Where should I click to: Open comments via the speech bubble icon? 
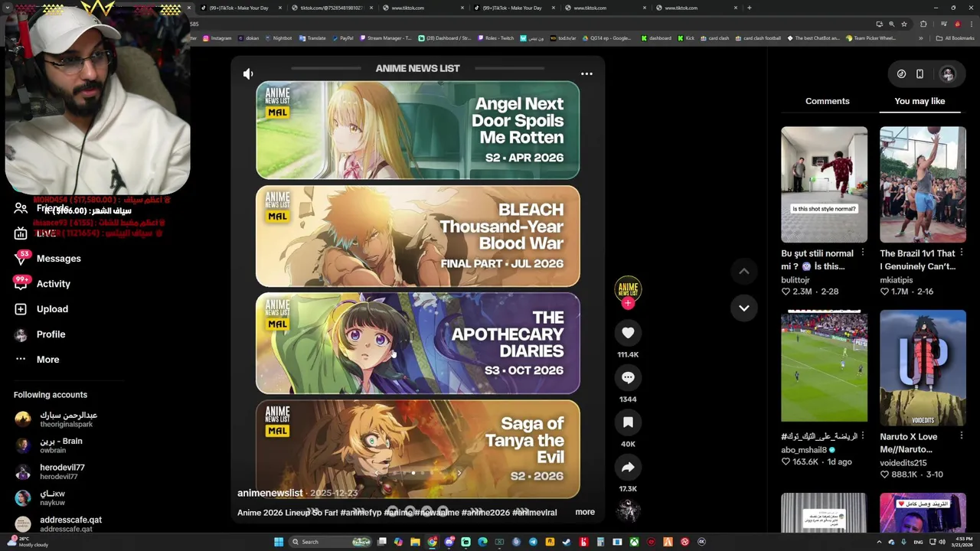[628, 377]
